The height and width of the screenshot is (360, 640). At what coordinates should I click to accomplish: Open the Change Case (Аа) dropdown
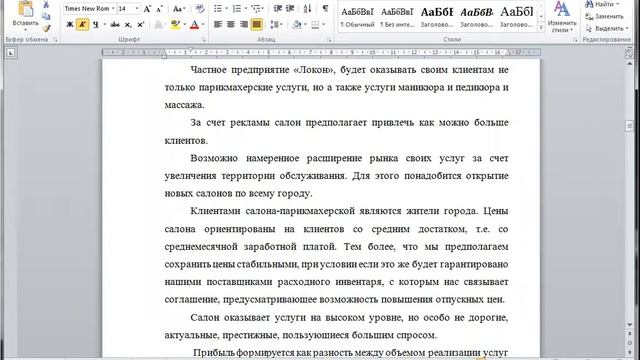click(179, 9)
